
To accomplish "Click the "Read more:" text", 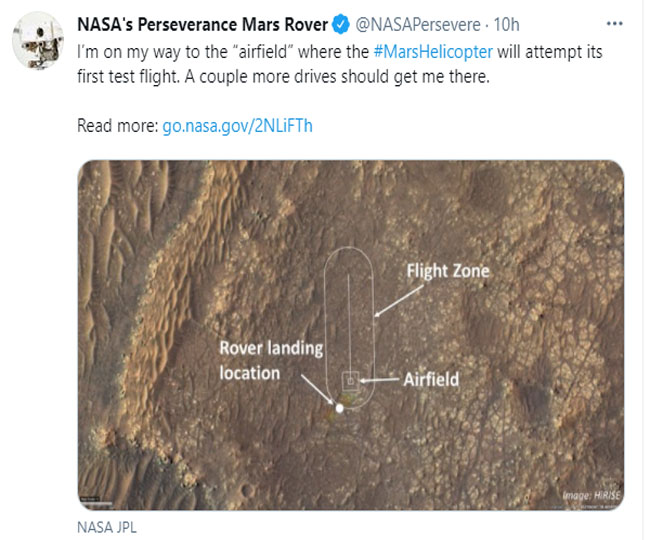I will (117, 127).
